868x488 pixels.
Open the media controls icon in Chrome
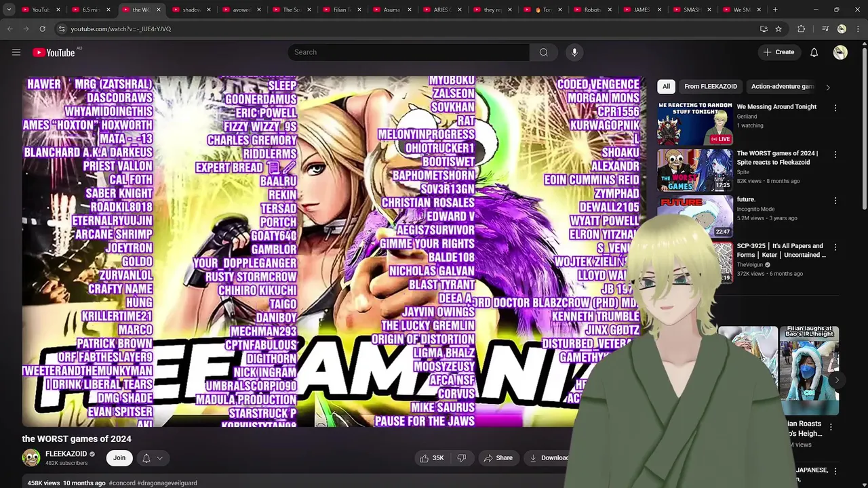point(825,28)
